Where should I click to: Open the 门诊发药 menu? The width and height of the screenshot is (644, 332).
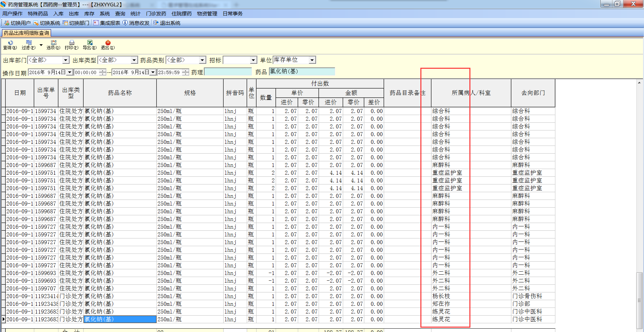point(156,14)
